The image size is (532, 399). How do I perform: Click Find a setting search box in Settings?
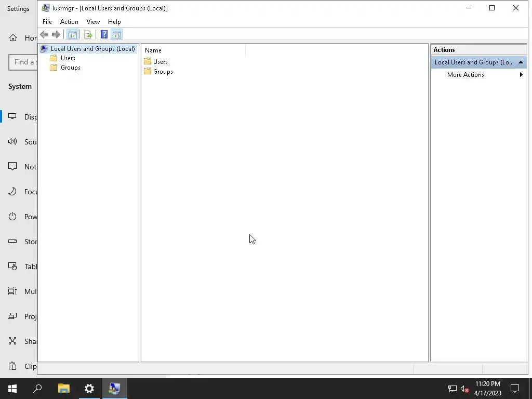(23, 62)
